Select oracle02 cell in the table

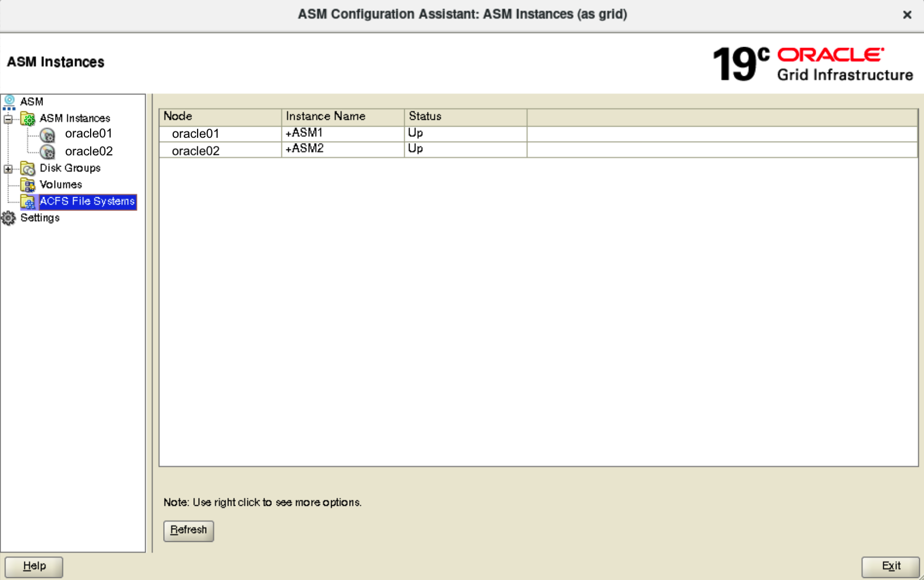(x=220, y=151)
